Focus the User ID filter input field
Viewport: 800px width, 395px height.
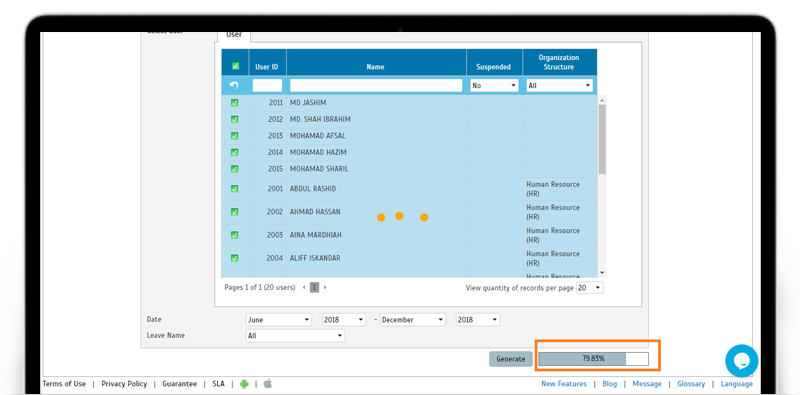[x=267, y=86]
